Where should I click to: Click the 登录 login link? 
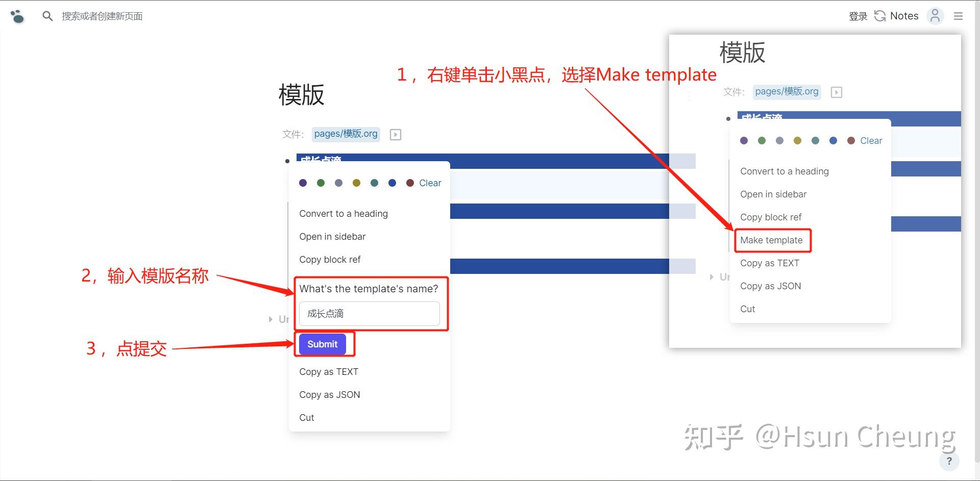(x=858, y=16)
